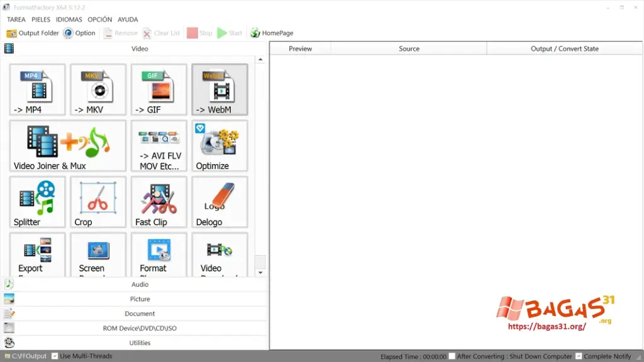This screenshot has height=362, width=644.
Task: Select the GIF conversion option
Action: tap(158, 89)
